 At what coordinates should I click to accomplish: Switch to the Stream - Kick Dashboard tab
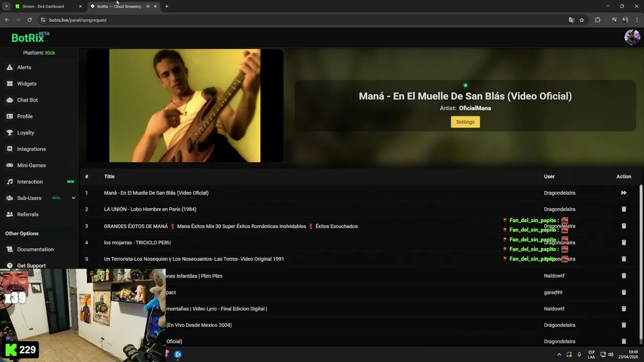coord(43,7)
